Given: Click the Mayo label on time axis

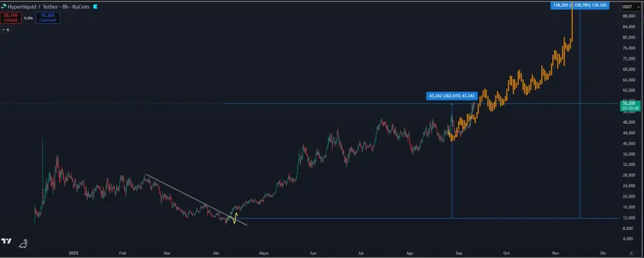Looking at the screenshot, I should point(264,252).
